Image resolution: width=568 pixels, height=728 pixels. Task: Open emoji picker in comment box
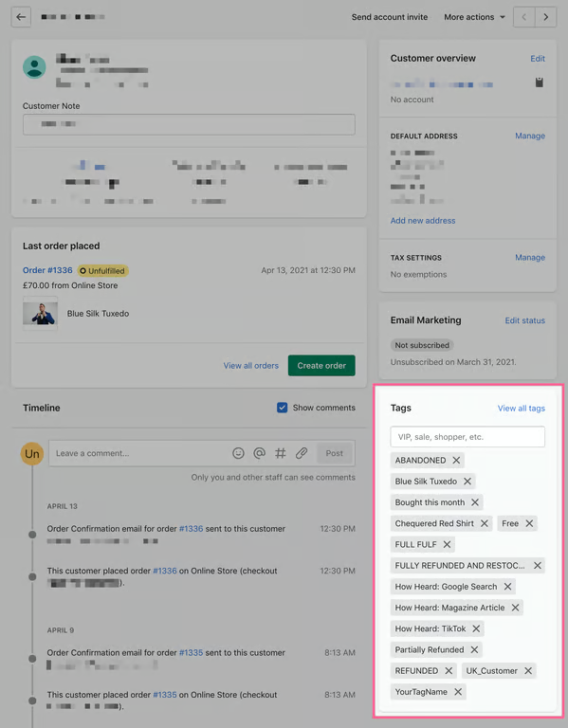point(238,453)
